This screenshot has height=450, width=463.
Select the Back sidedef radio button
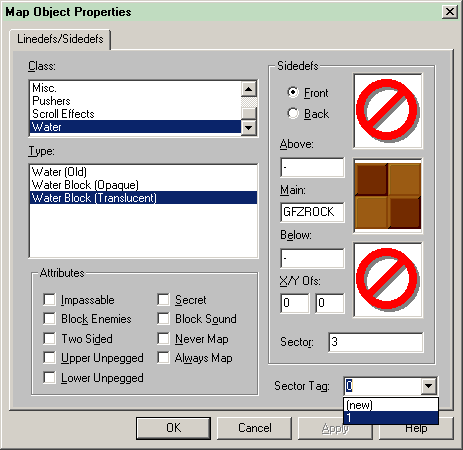(293, 113)
